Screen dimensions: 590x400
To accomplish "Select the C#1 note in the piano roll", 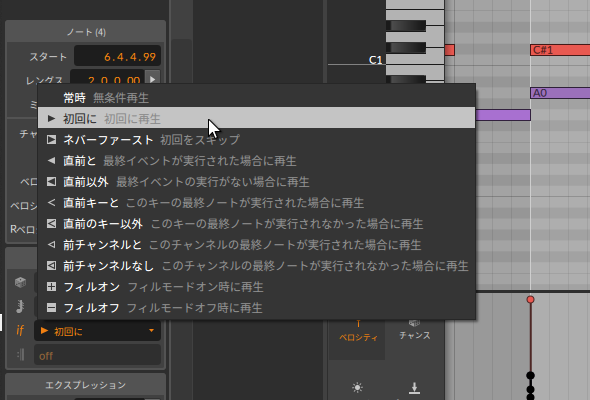I will tap(560, 50).
